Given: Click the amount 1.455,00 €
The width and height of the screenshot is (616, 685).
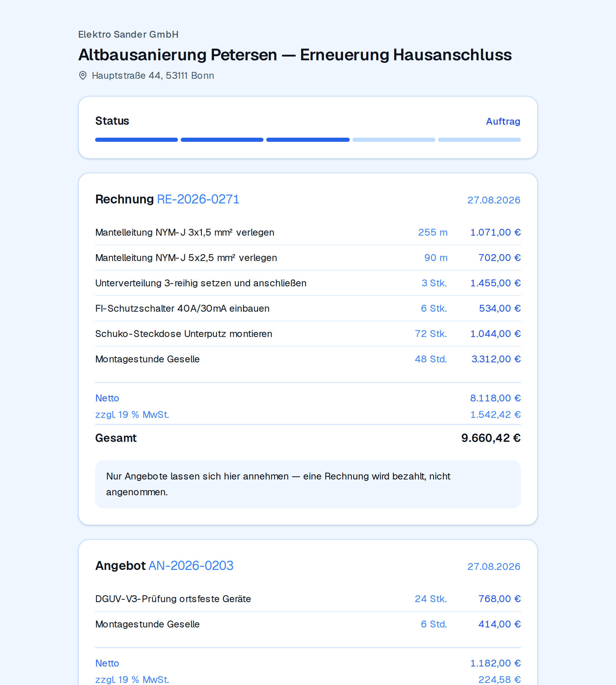Looking at the screenshot, I should click(x=496, y=283).
